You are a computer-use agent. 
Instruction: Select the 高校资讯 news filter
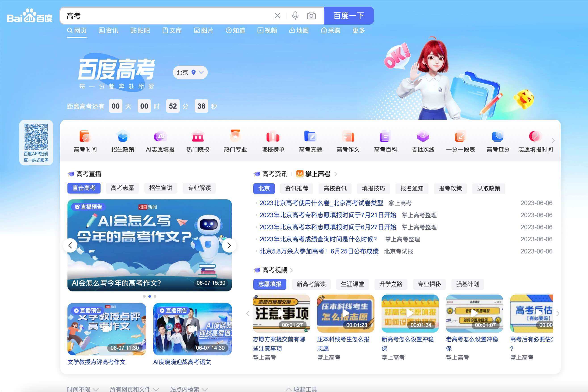pyautogui.click(x=335, y=188)
